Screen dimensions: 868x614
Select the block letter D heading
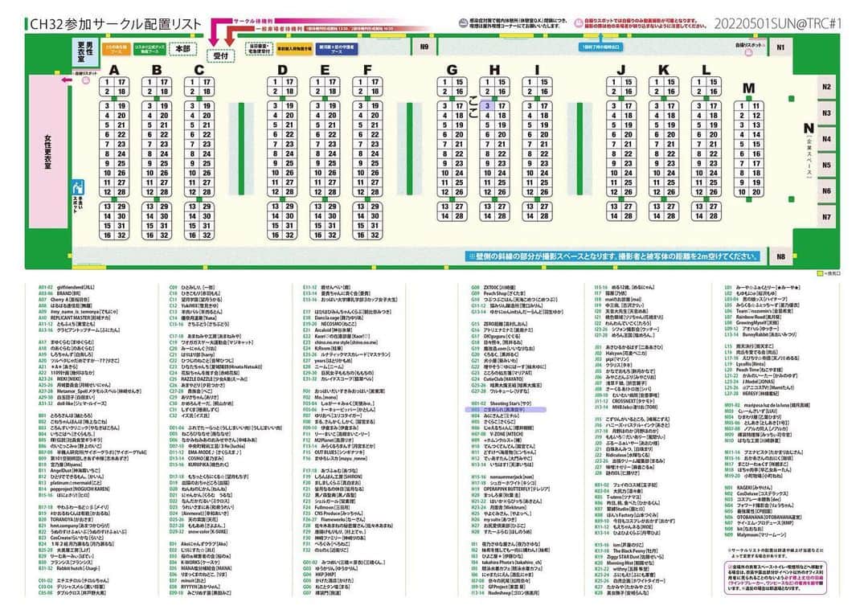282,70
